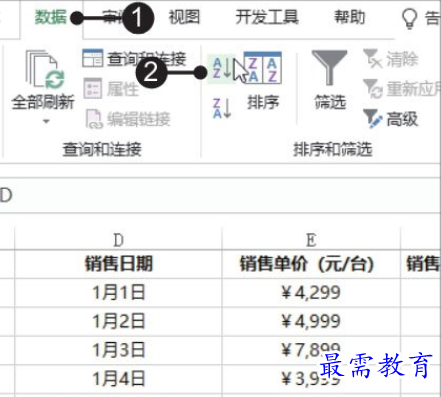Click the formula bar showing D
The height and width of the screenshot is (397, 441).
click(220, 195)
